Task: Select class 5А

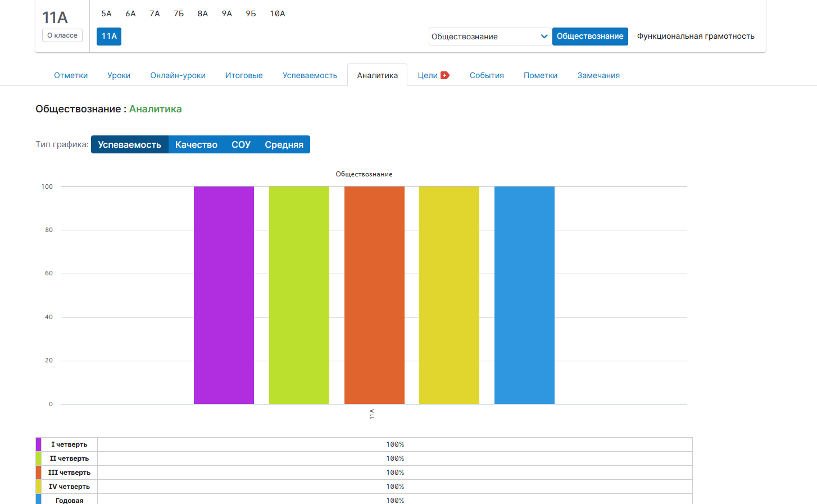Action: (x=107, y=13)
